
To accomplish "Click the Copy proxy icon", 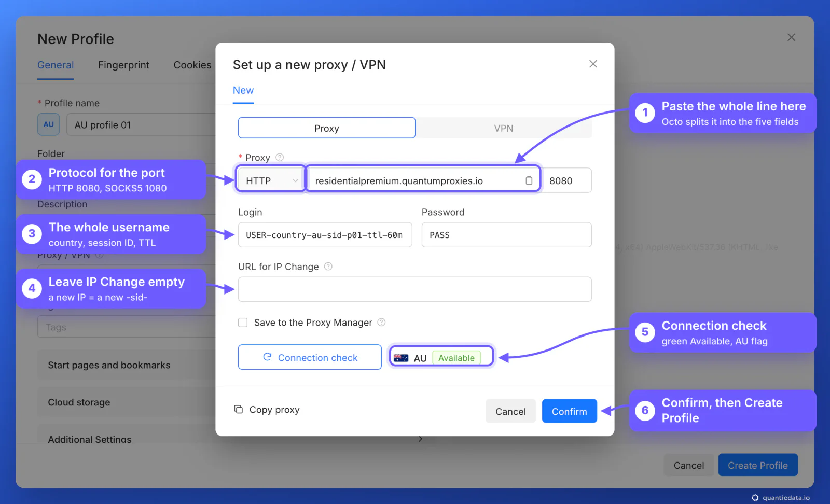I will [x=239, y=409].
